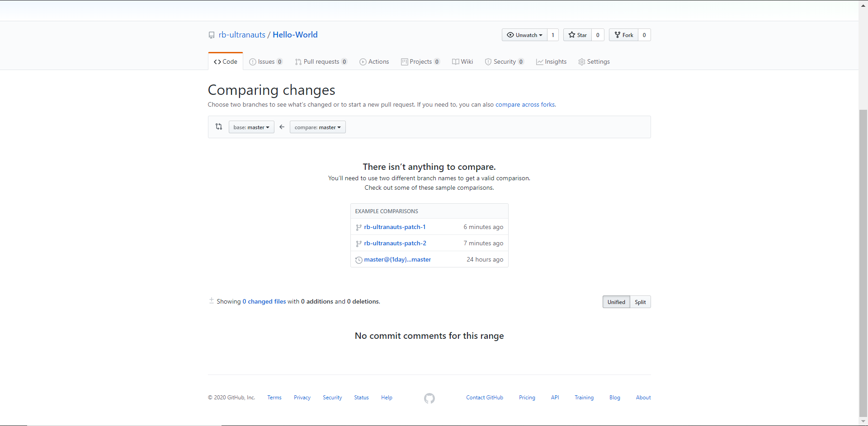Click the scrollbar down arrow
This screenshot has height=426, width=868.
click(x=863, y=421)
